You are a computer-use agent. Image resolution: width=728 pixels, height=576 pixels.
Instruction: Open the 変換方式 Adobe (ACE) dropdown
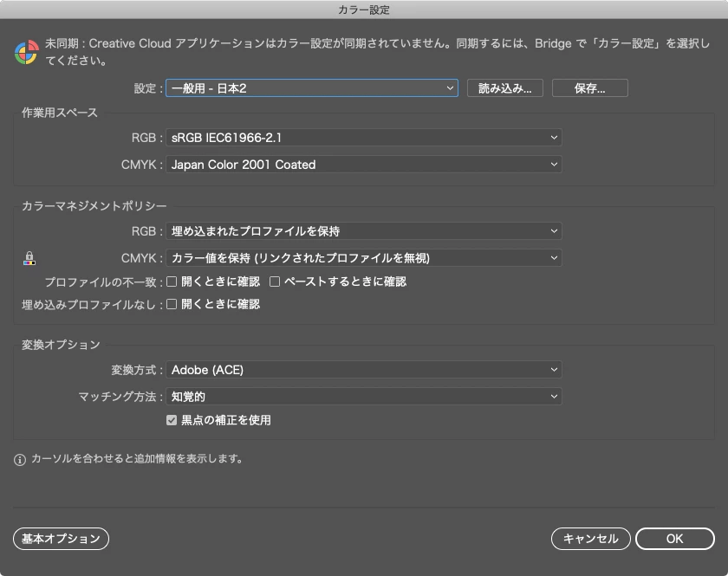pyautogui.click(x=363, y=370)
